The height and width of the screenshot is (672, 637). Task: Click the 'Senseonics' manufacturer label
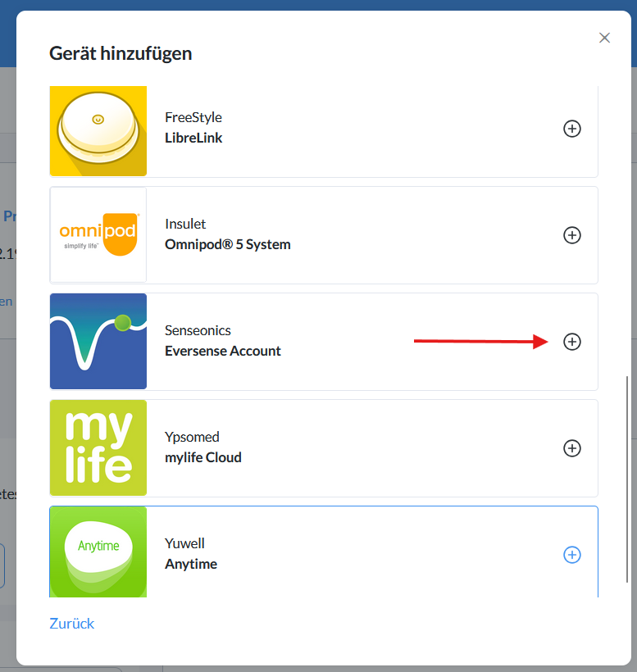point(198,330)
